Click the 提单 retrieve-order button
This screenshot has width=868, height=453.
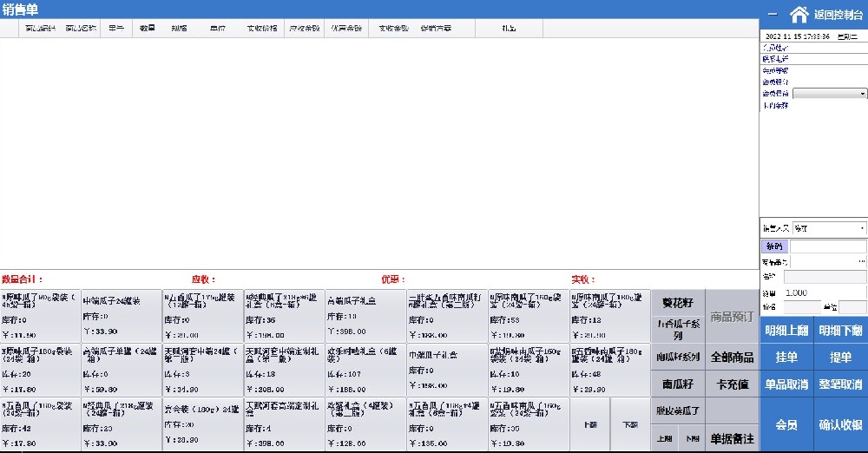(x=841, y=358)
